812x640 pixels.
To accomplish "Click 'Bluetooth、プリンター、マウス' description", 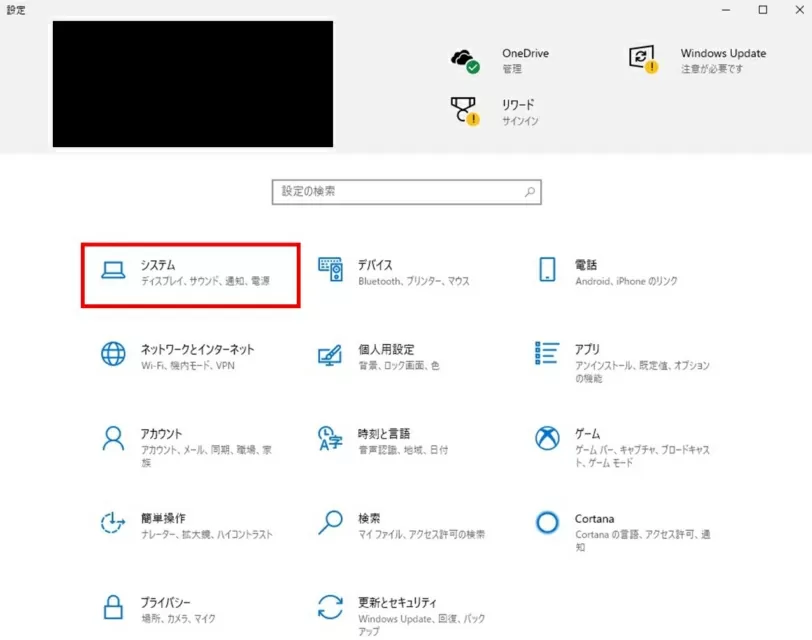I will pos(413,281).
